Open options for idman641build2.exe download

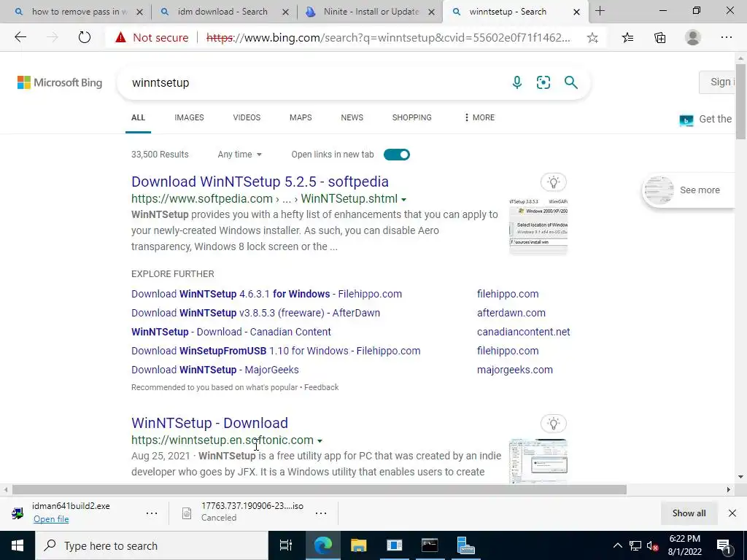pos(152,513)
